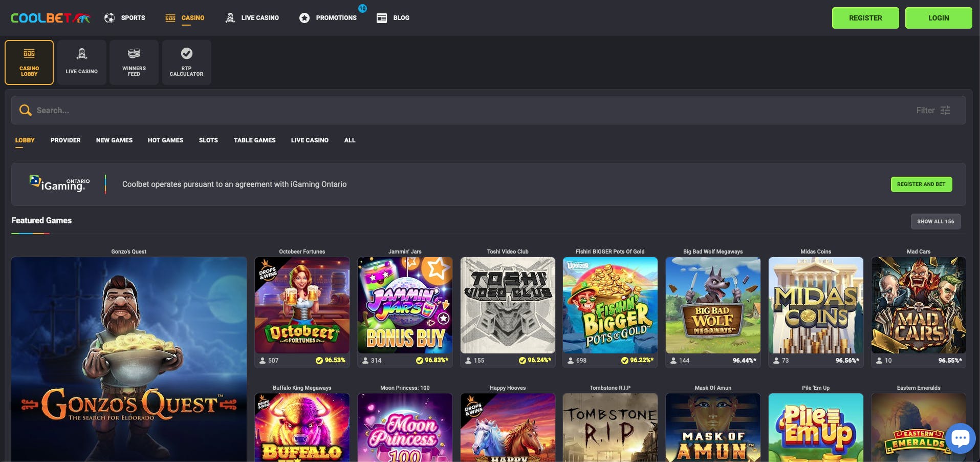
Task: Select the Table Games tab
Action: point(254,140)
